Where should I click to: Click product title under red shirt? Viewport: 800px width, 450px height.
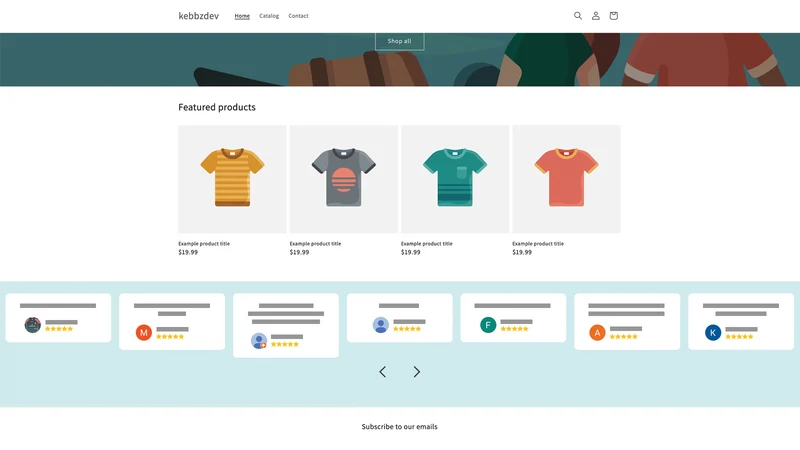538,244
